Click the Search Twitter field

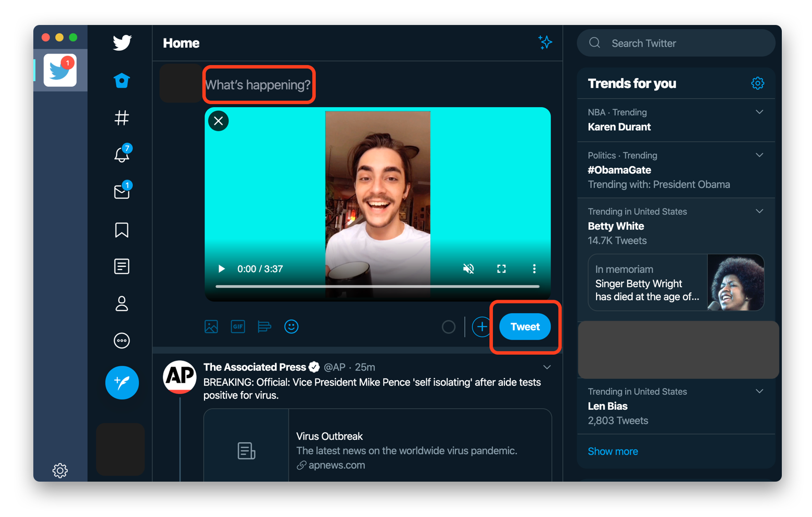(676, 43)
